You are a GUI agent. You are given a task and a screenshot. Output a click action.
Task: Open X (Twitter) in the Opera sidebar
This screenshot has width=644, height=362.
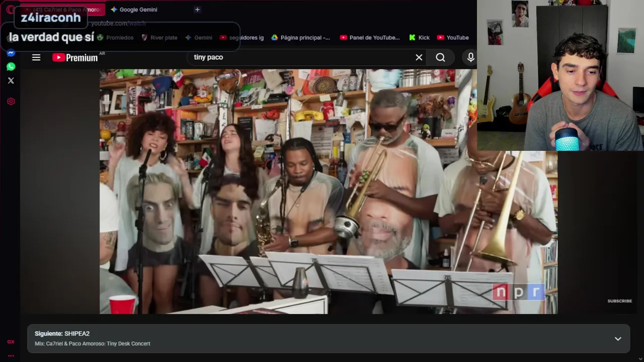point(11,80)
